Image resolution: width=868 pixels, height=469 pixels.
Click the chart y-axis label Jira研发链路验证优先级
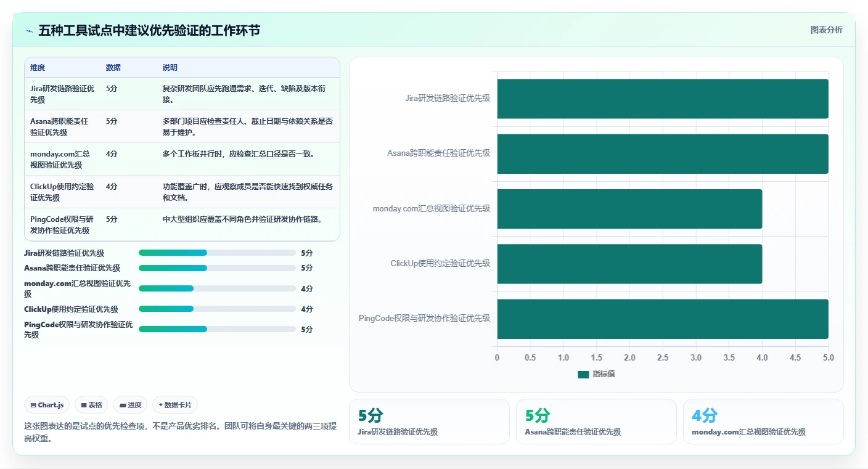pyautogui.click(x=448, y=98)
